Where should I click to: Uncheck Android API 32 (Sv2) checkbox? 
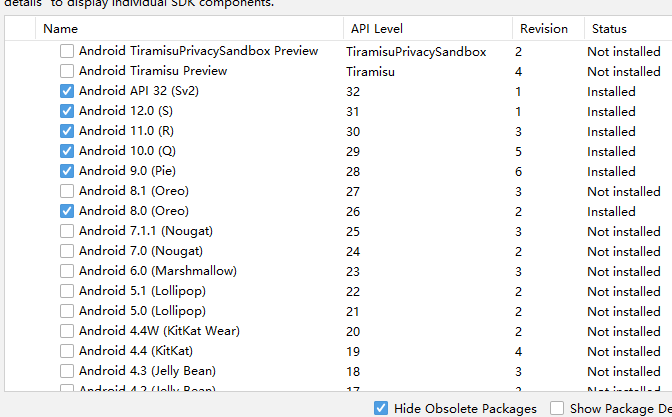tap(66, 91)
